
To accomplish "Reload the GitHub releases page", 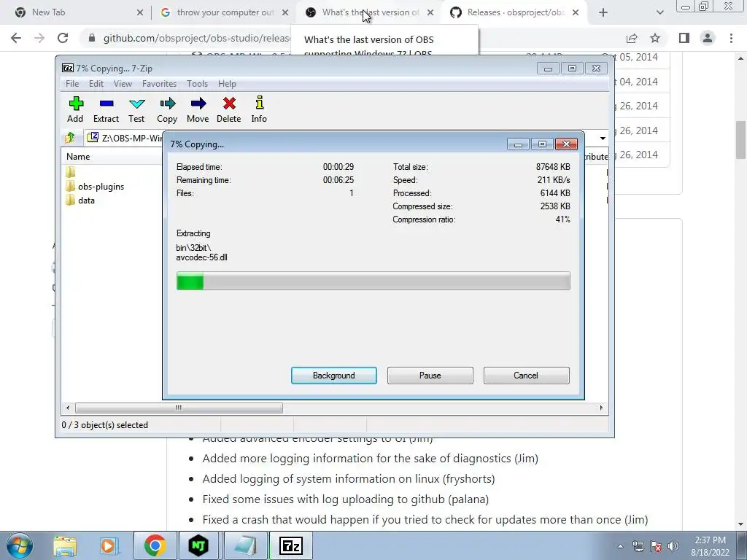I will (63, 38).
